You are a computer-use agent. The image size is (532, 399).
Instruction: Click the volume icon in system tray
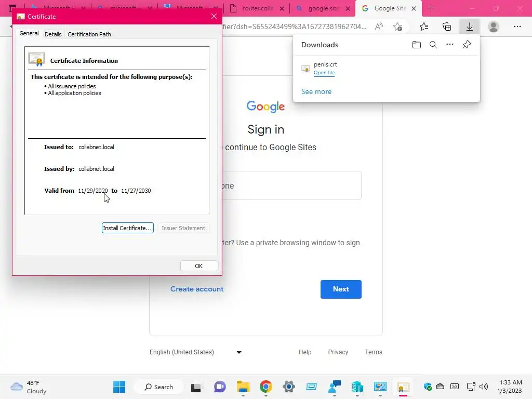pyautogui.click(x=484, y=387)
